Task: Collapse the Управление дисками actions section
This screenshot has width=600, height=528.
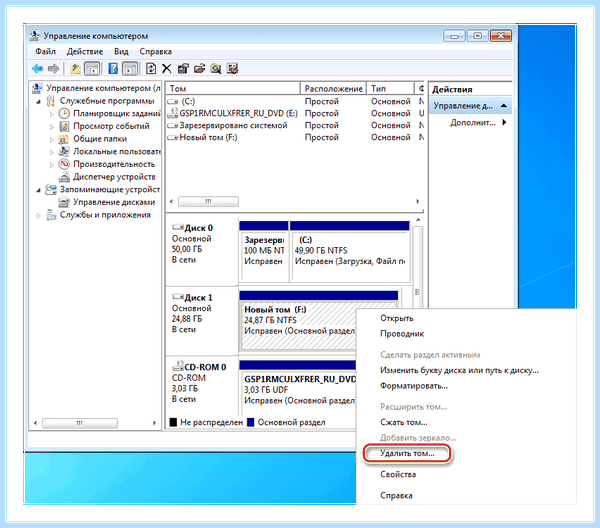Action: tap(504, 106)
